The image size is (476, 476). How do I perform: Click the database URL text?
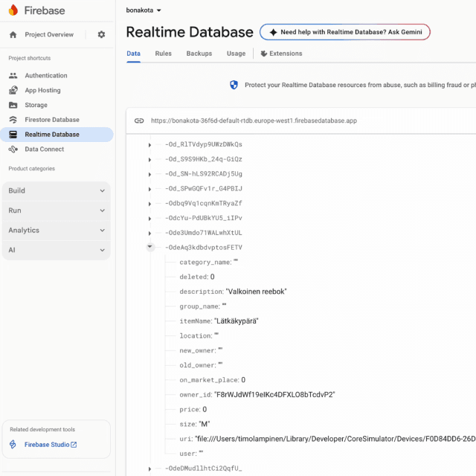[x=254, y=120]
